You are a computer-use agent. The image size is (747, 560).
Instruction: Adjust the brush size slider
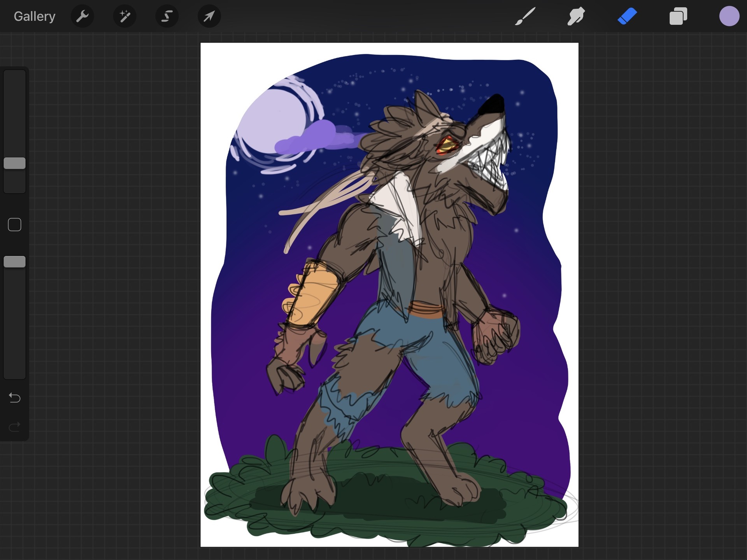tap(14, 163)
